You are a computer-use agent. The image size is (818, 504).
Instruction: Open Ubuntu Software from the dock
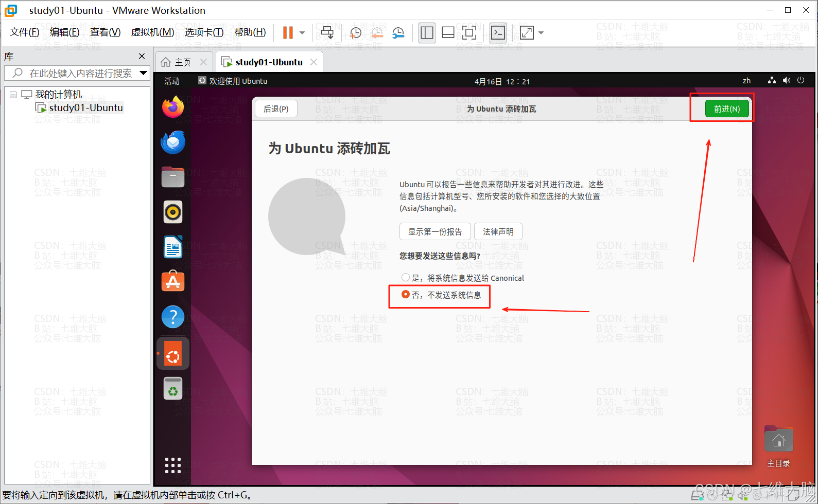pos(173,282)
